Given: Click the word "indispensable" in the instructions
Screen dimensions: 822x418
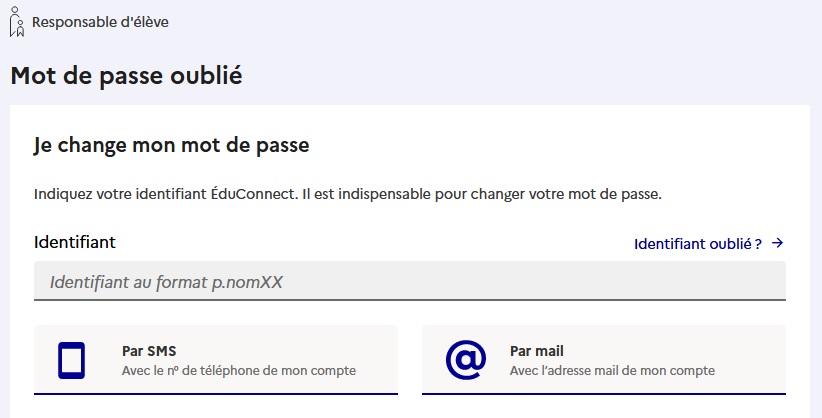Looking at the screenshot, I should 384,195.
